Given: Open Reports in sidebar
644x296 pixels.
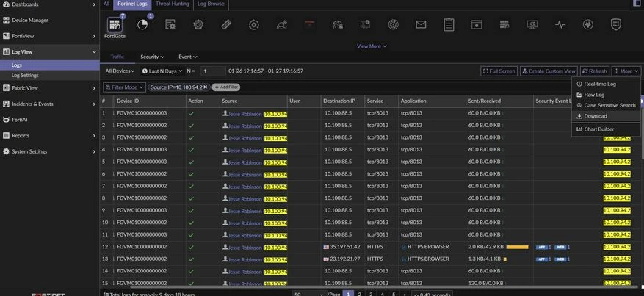Looking at the screenshot, I should point(50,135).
